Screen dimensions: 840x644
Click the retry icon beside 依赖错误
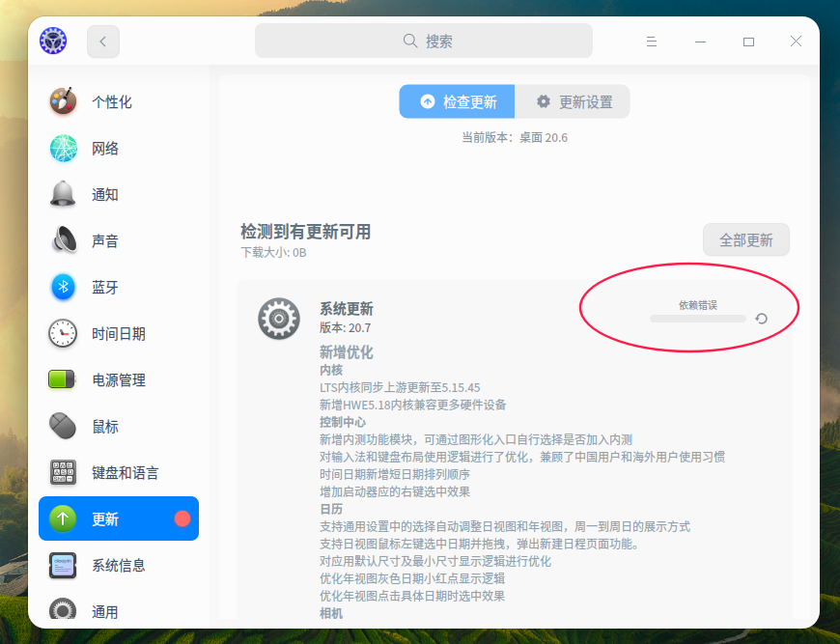(760, 318)
